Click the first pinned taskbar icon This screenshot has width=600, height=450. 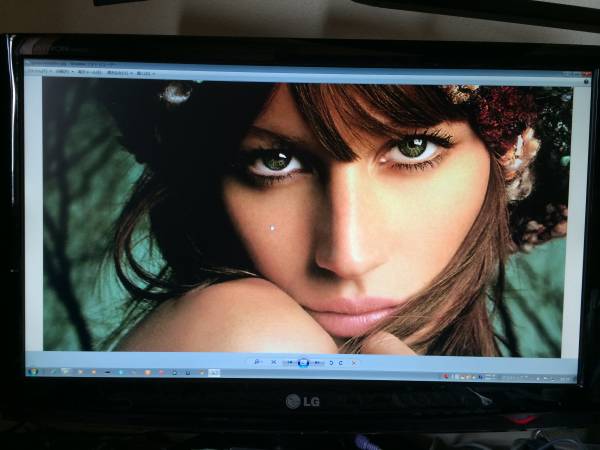(x=52, y=371)
